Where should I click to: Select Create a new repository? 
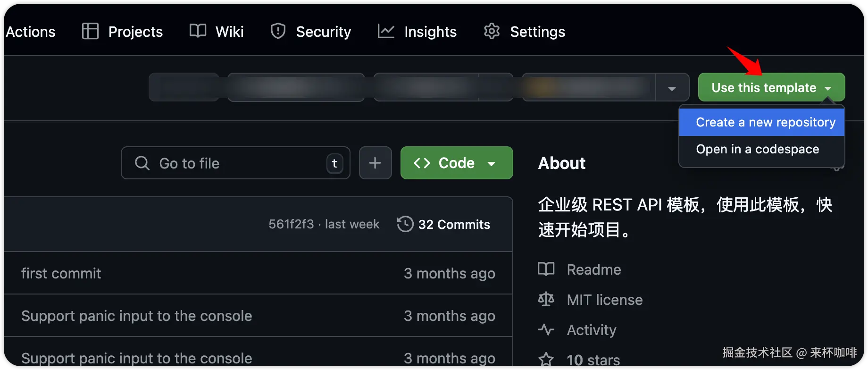(x=765, y=122)
